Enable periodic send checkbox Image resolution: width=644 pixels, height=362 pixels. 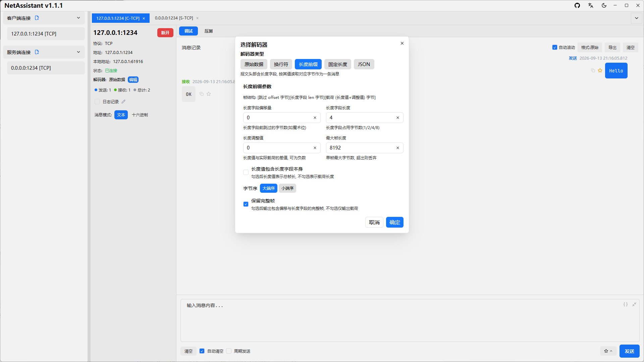pos(229,351)
